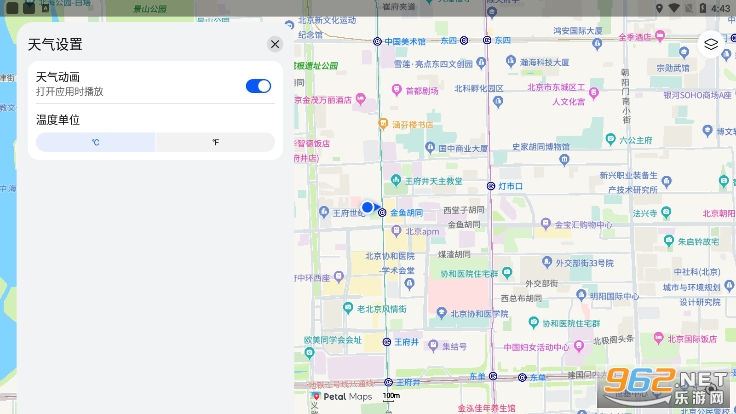
Task: Select the °C temperature unit
Action: click(x=96, y=142)
